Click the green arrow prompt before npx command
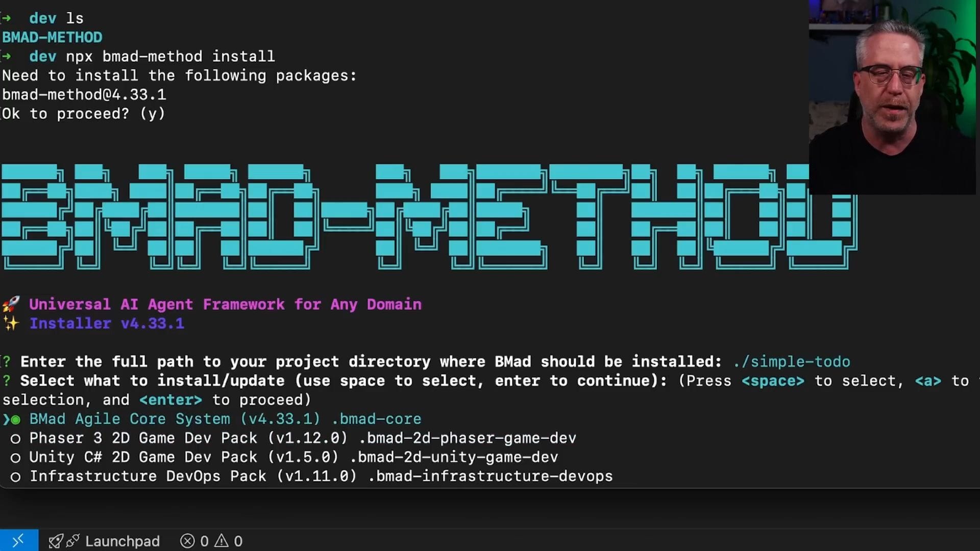Image resolution: width=980 pixels, height=551 pixels. [7, 56]
